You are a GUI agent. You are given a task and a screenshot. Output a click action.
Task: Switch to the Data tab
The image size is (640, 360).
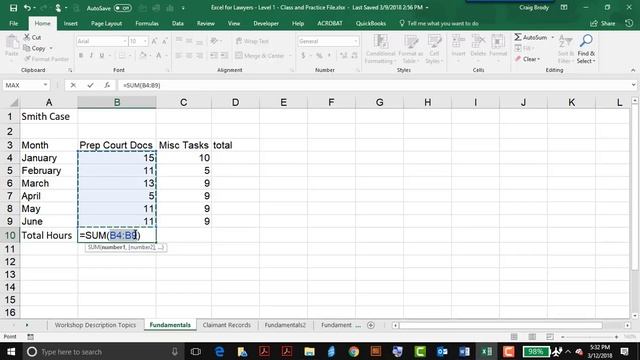click(x=178, y=23)
